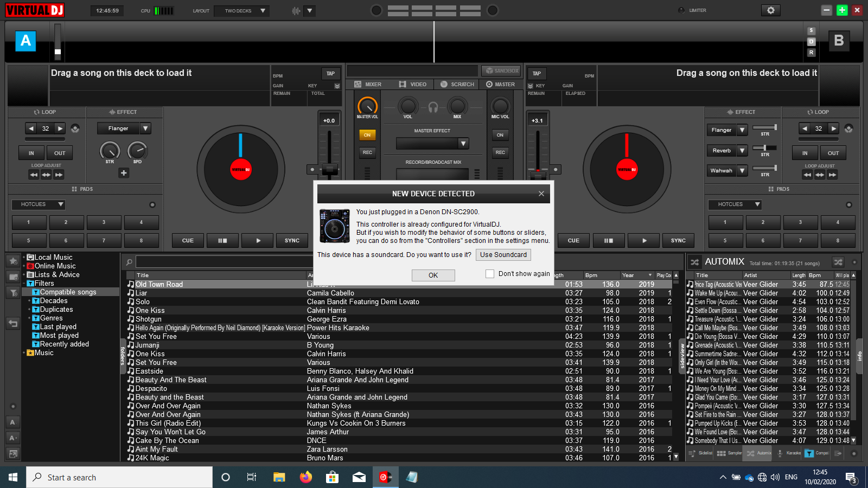The image size is (868, 488).
Task: Pause deck B
Action: [609, 240]
